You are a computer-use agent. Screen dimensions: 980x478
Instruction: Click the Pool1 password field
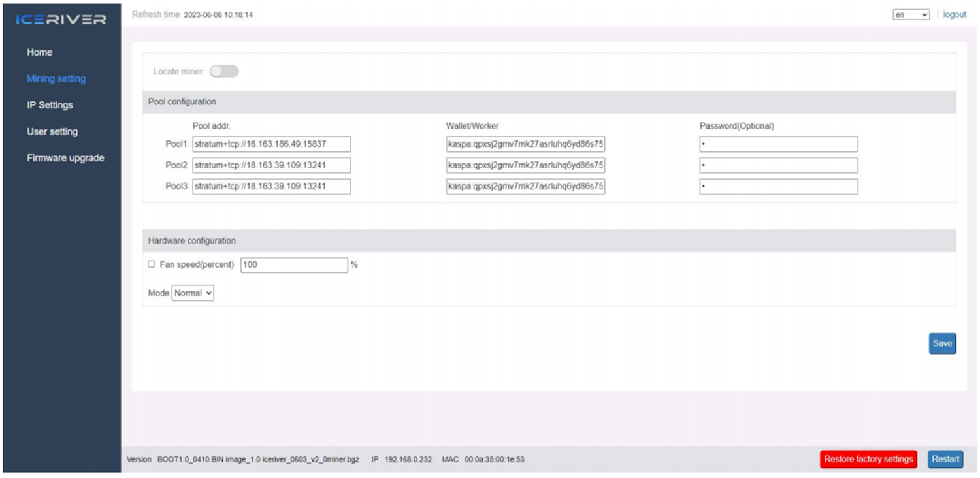click(x=778, y=144)
